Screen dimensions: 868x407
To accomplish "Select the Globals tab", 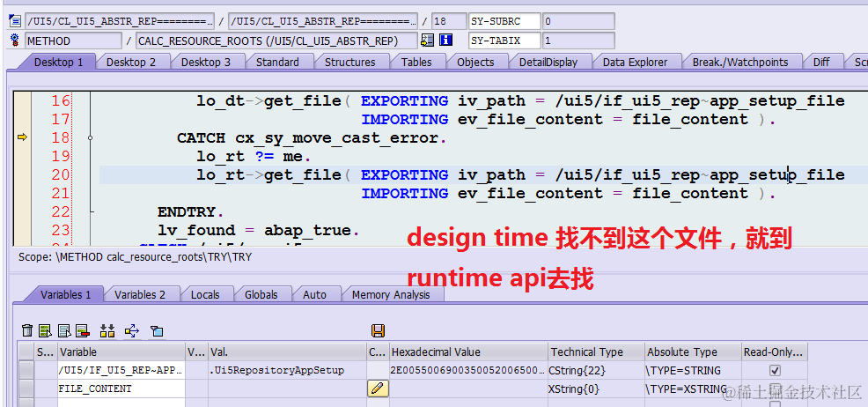I will tap(261, 294).
